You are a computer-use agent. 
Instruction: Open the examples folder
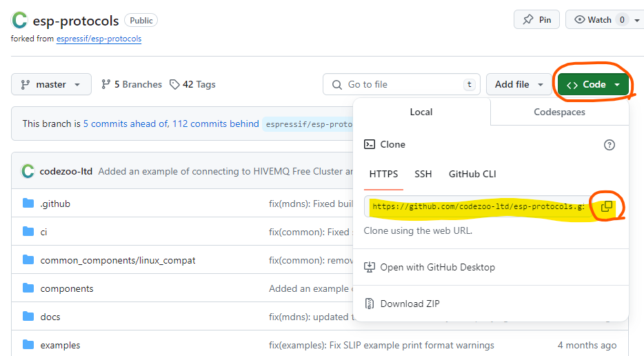click(61, 346)
